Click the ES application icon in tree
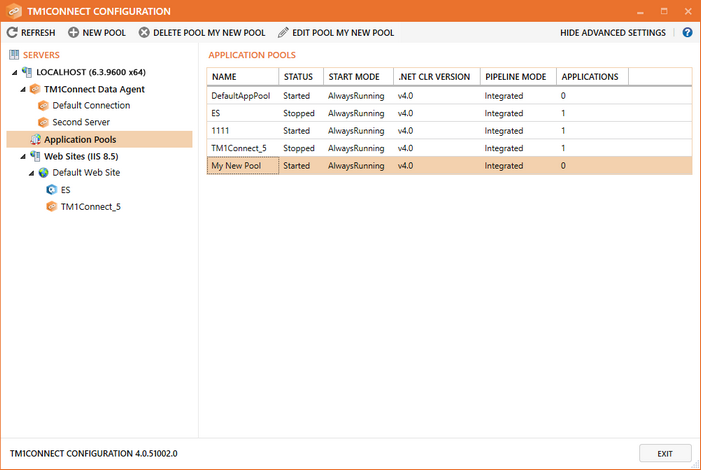The width and height of the screenshot is (701, 470). [x=52, y=190]
